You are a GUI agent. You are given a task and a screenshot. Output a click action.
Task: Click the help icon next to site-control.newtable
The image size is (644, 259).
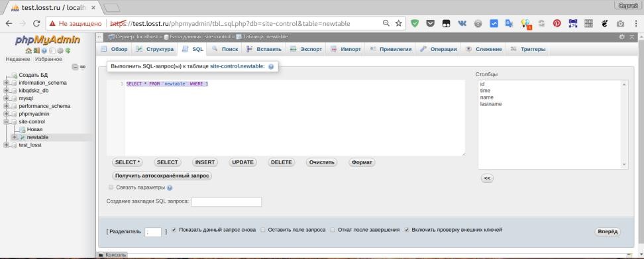tap(271, 66)
